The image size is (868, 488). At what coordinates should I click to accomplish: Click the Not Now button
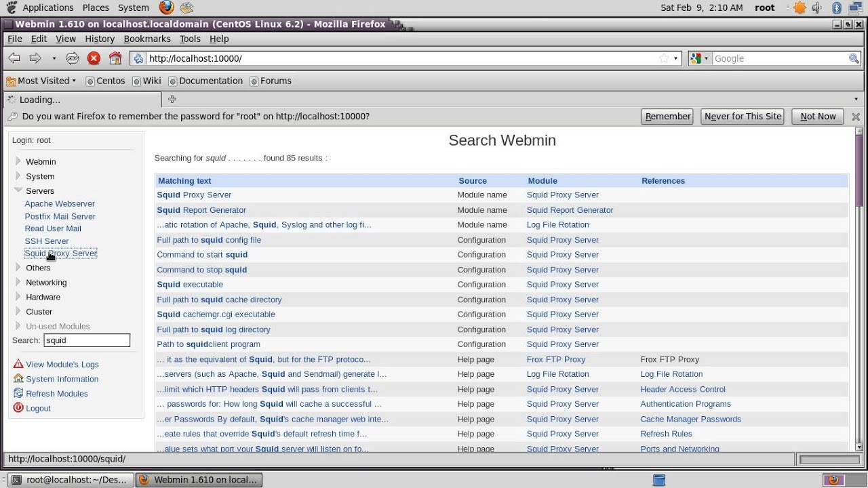point(818,117)
